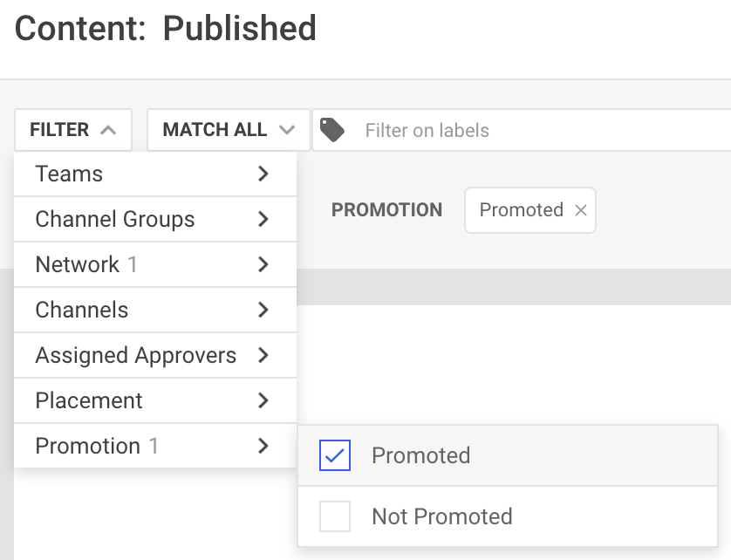
Task: Uncheck the Promoted checkbox
Action: click(335, 455)
